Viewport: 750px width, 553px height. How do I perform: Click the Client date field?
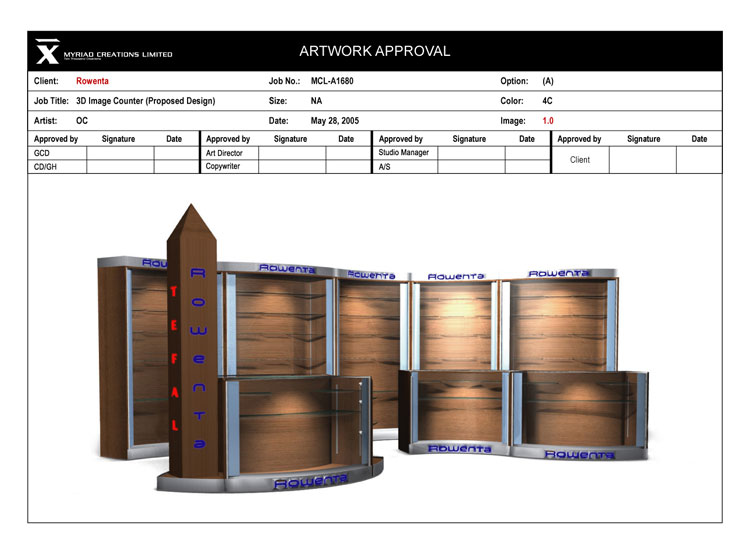(x=699, y=160)
